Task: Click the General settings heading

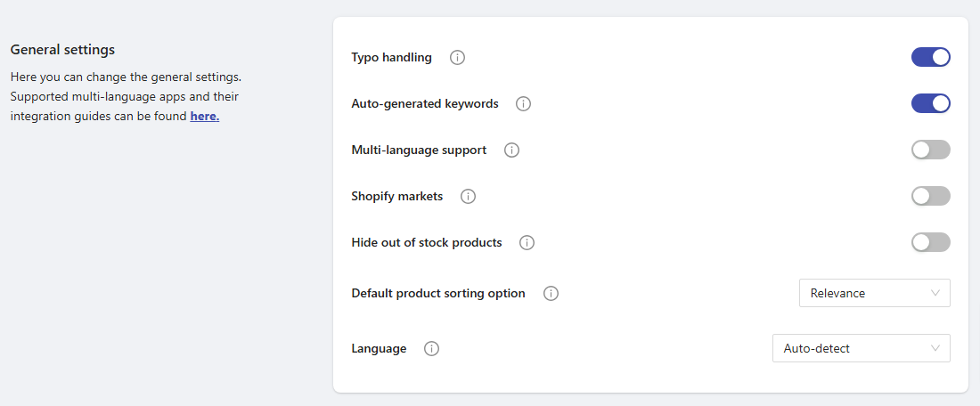Action: 62,50
